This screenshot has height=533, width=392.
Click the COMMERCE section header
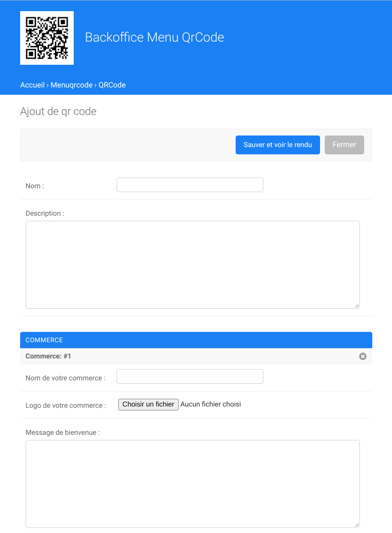coord(196,340)
